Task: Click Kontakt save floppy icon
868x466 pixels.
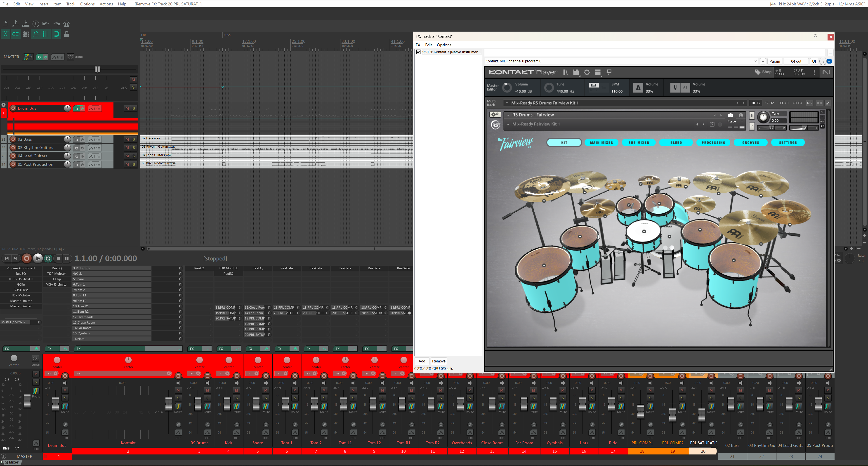Action: tap(576, 72)
